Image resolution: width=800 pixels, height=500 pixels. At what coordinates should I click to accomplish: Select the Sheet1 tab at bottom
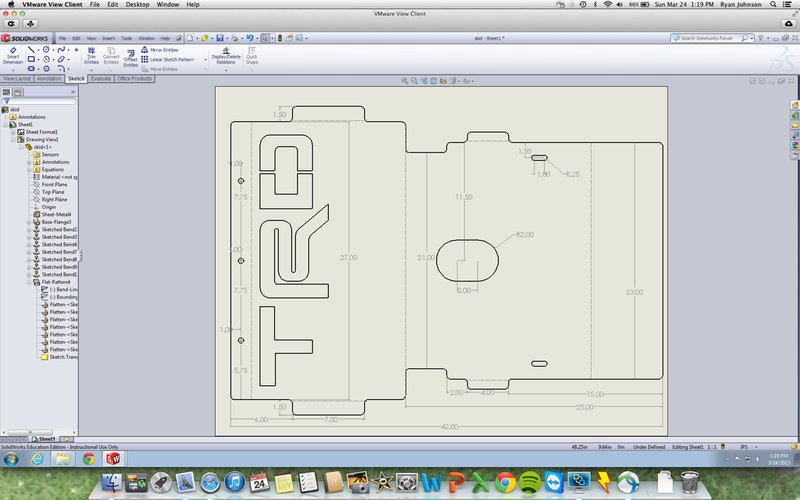(43, 439)
